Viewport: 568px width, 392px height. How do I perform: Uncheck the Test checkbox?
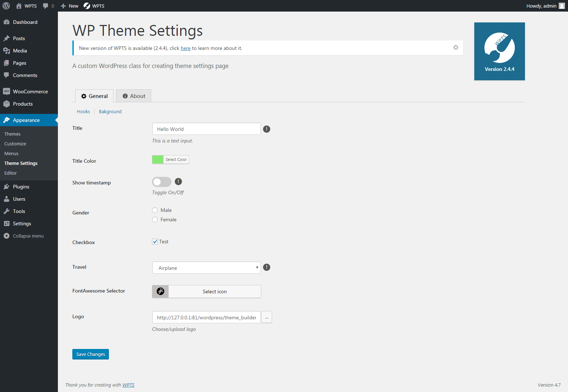point(155,242)
